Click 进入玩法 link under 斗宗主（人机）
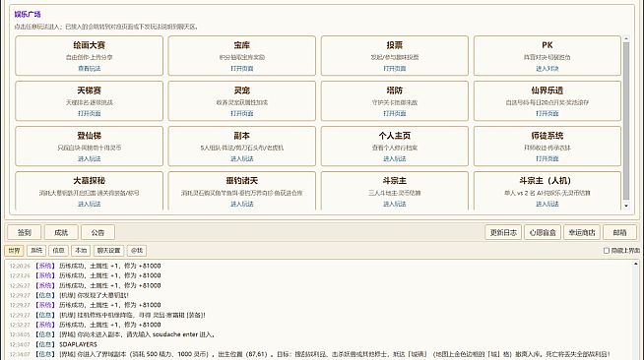The height and width of the screenshot is (360, 644). 547,204
